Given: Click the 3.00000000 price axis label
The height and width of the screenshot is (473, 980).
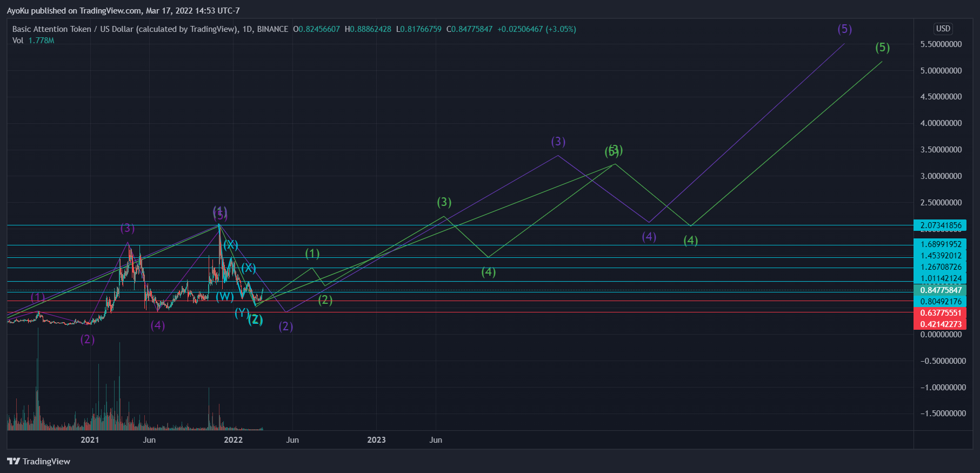Looking at the screenshot, I should click(941, 176).
